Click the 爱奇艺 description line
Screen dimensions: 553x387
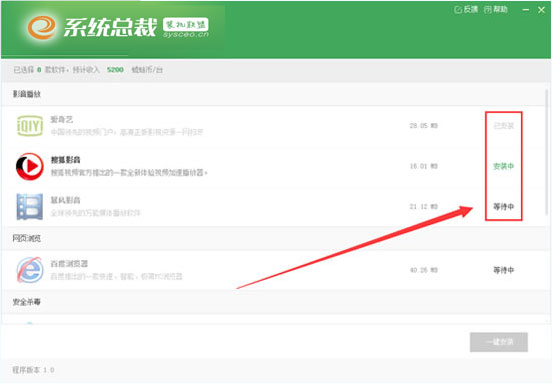(x=127, y=132)
